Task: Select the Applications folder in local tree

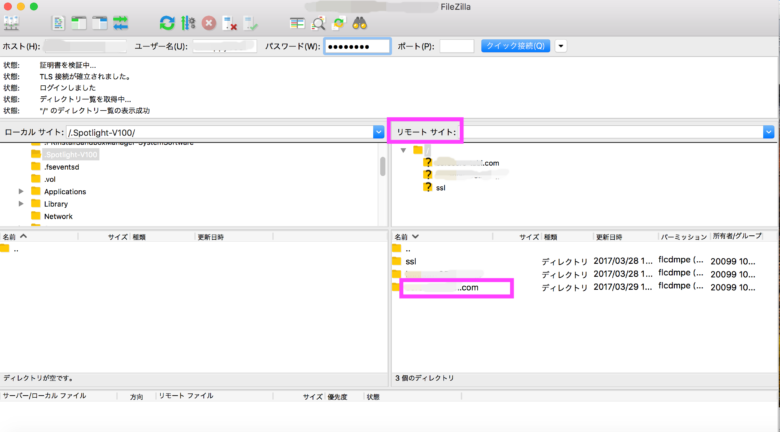Action: (65, 192)
